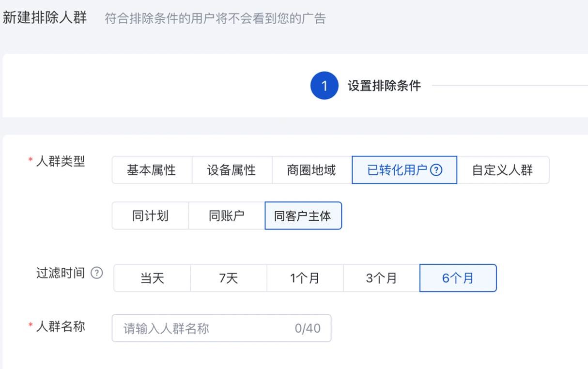
Task: Click the 新建排除人群 page title
Action: [45, 18]
